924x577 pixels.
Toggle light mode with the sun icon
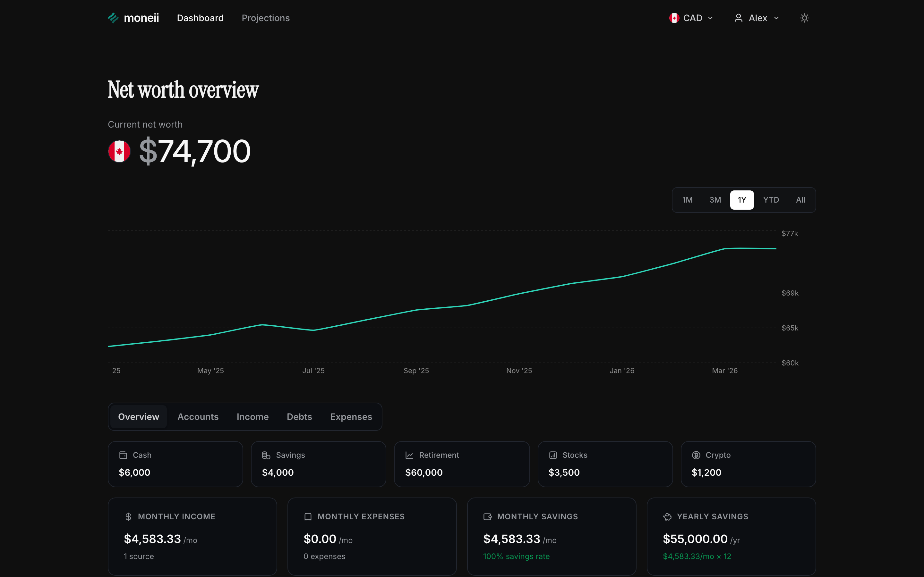[804, 18]
